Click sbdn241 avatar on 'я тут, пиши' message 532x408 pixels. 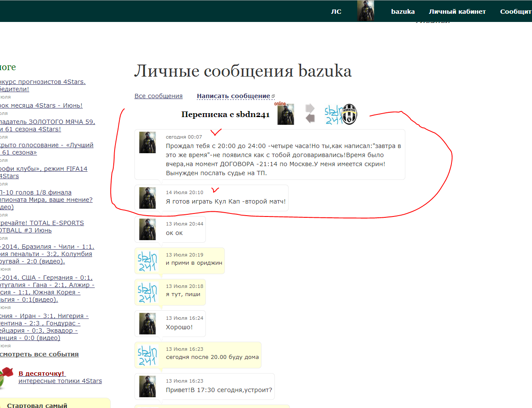click(147, 292)
